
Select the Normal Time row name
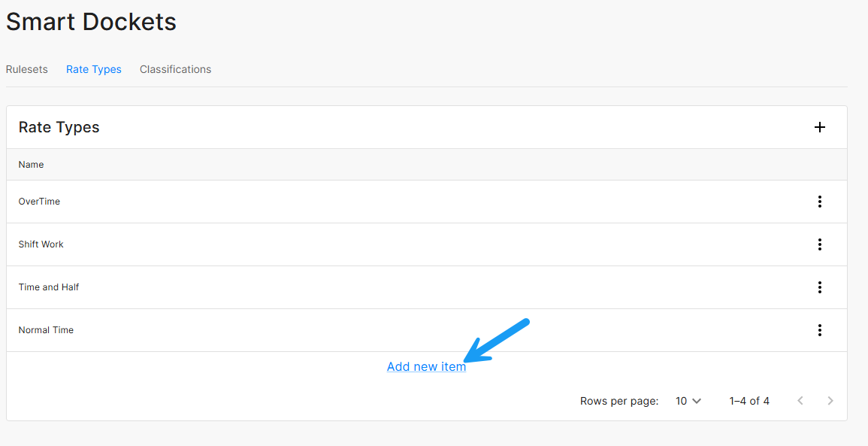(46, 330)
